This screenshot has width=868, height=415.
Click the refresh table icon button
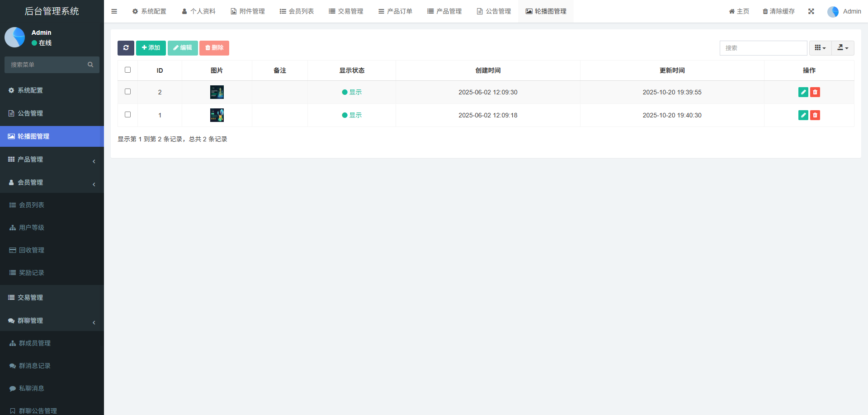126,48
